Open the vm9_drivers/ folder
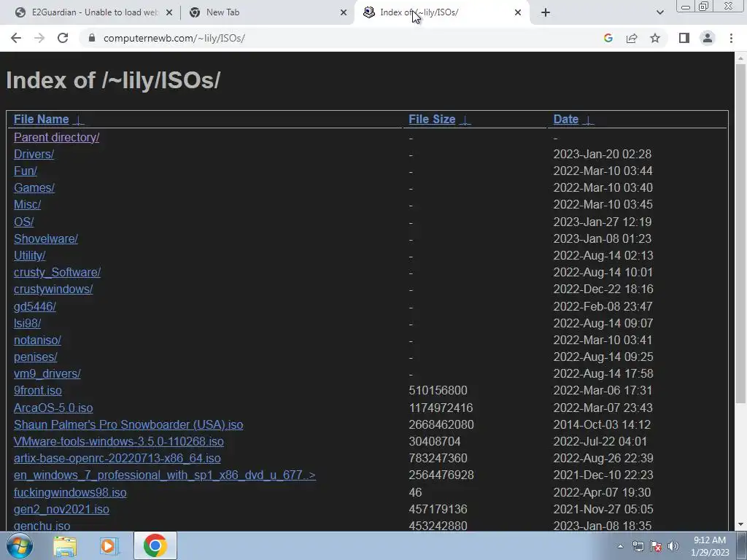 tap(47, 374)
